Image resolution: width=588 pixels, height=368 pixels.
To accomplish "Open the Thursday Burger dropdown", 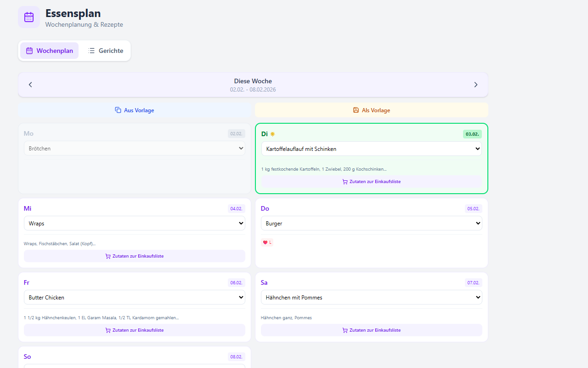I will click(371, 223).
